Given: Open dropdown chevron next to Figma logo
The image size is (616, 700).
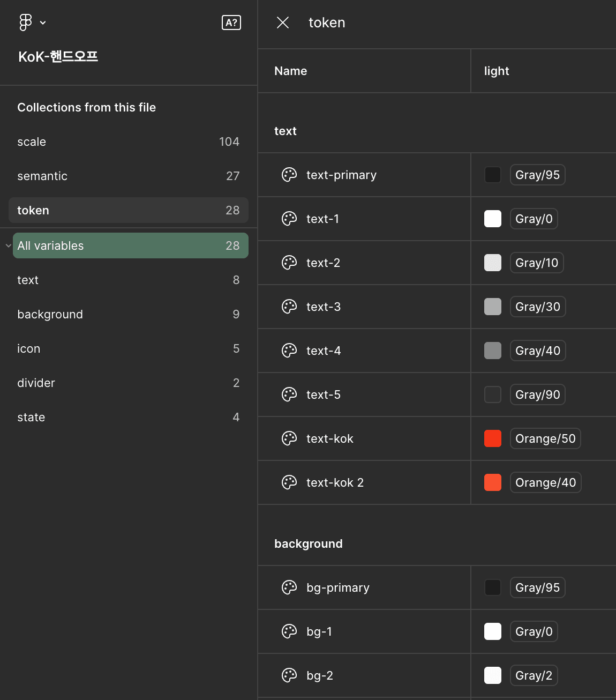Looking at the screenshot, I should (x=43, y=23).
